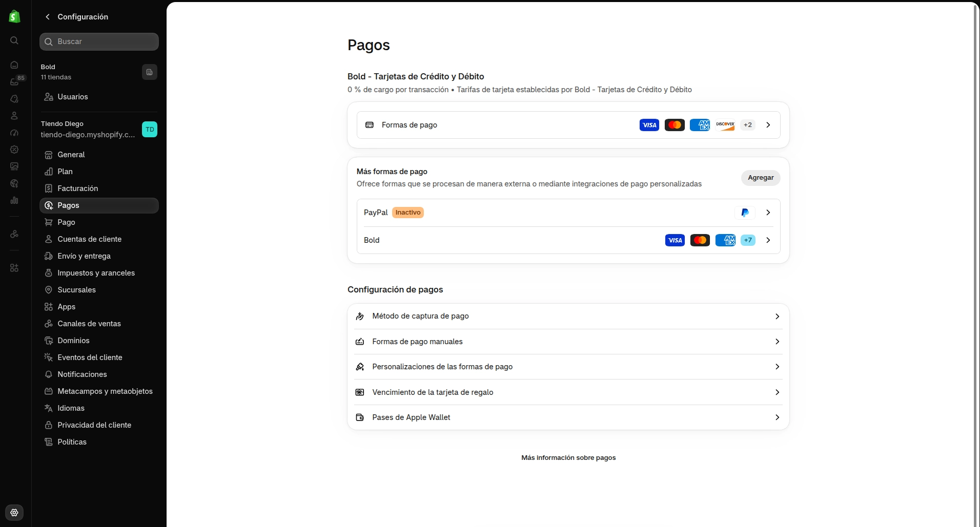The width and height of the screenshot is (980, 527).
Task: Open the Customers person icon in the rail
Action: [14, 116]
